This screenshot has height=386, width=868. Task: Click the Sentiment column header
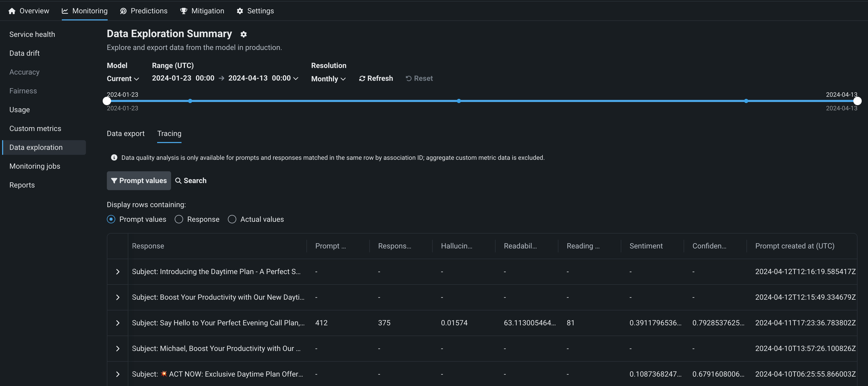(646, 246)
